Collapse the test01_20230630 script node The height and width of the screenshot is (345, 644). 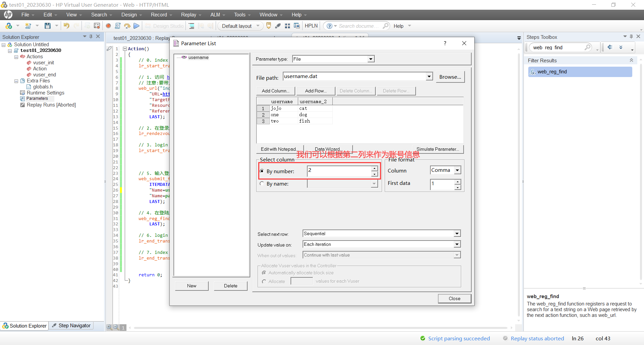(x=10, y=51)
